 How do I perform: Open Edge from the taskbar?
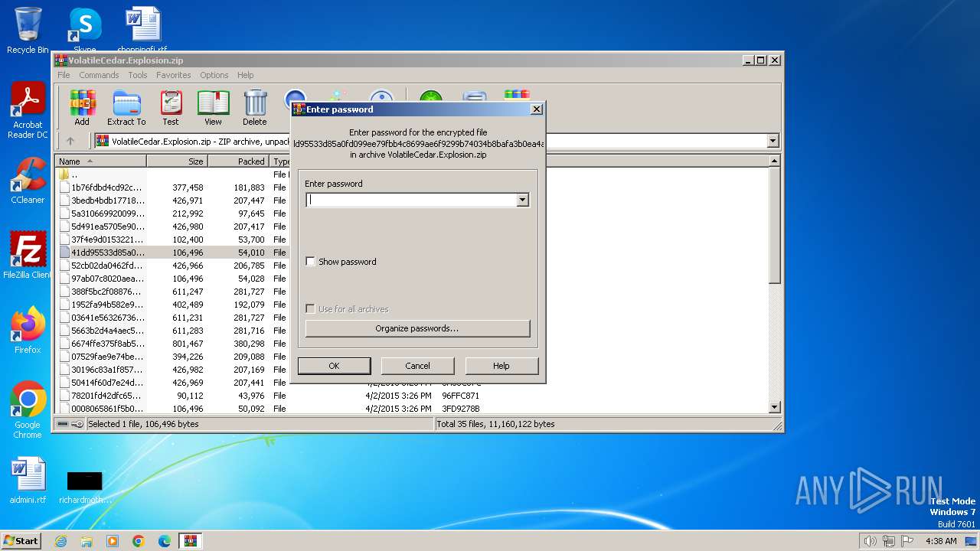point(165,541)
